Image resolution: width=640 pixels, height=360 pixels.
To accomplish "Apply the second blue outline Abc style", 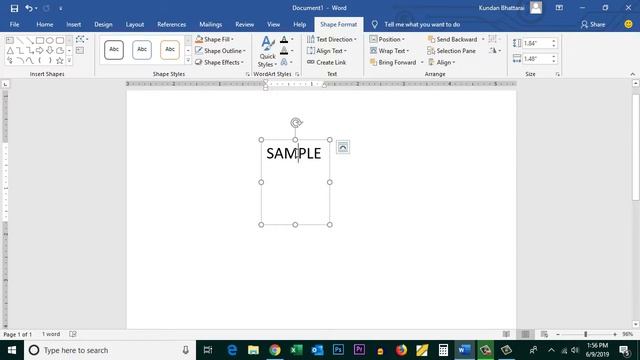I will click(142, 50).
